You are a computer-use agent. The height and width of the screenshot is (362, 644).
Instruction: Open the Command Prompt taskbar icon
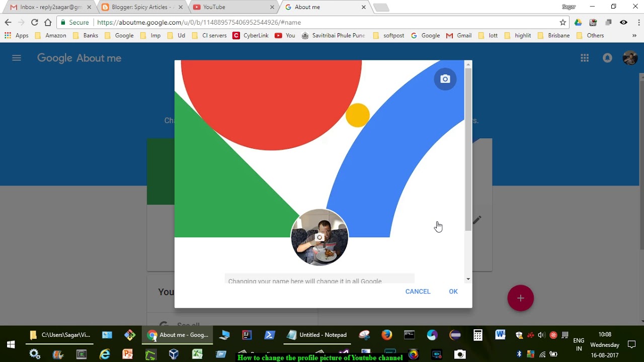(409, 335)
